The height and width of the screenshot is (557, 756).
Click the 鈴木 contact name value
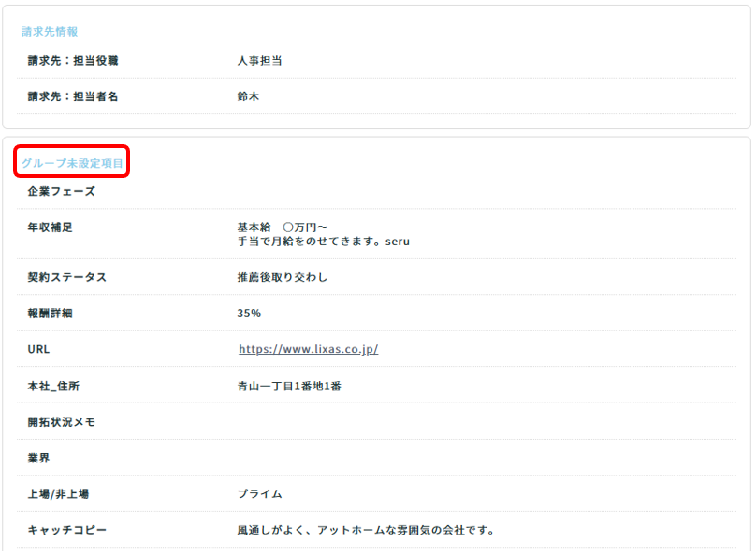(x=248, y=96)
